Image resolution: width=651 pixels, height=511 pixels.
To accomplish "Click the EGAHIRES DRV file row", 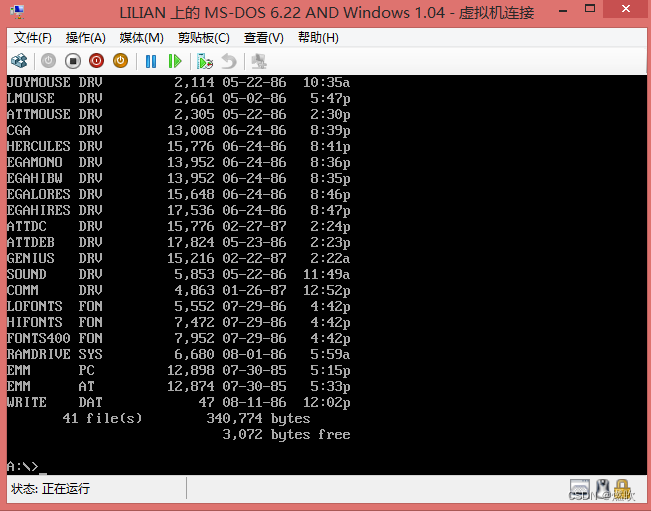I will pos(179,210).
